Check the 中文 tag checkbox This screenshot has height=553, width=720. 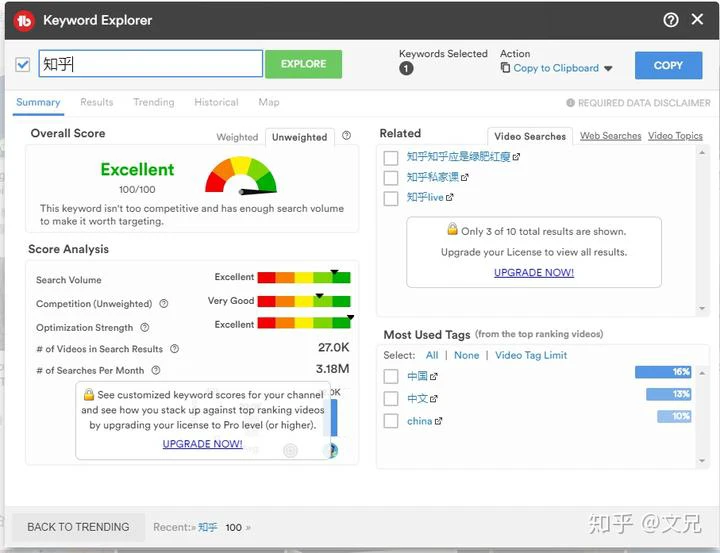coord(391,398)
